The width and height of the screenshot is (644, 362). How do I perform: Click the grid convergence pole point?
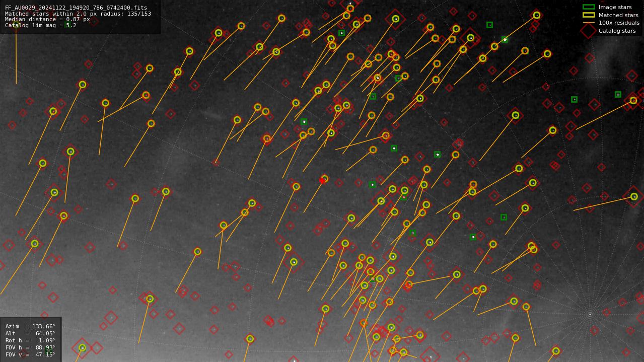click(x=590, y=314)
